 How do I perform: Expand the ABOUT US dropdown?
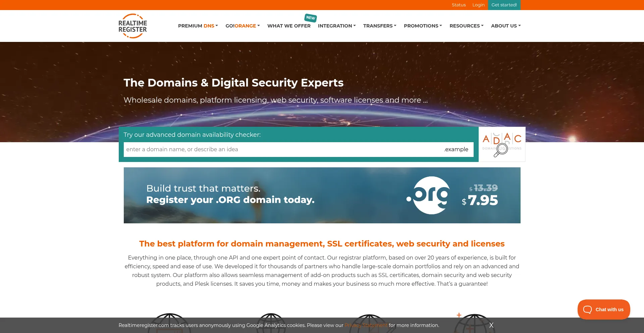pyautogui.click(x=505, y=26)
